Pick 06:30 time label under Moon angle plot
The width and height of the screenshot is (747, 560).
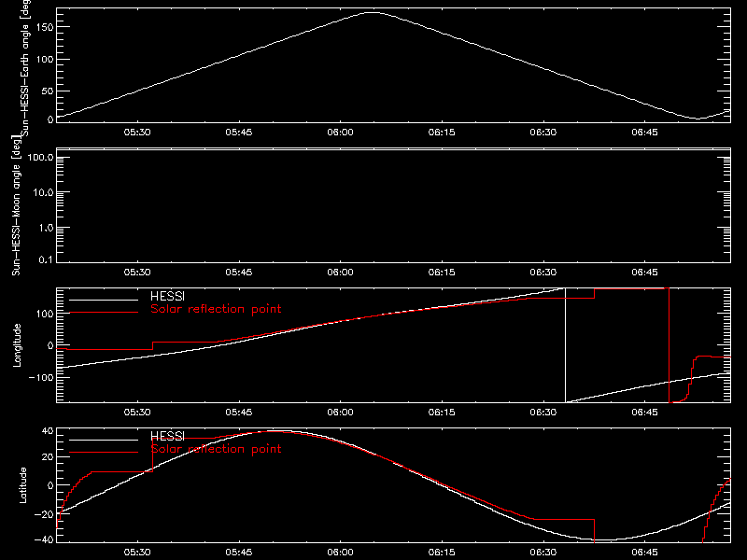click(x=543, y=273)
